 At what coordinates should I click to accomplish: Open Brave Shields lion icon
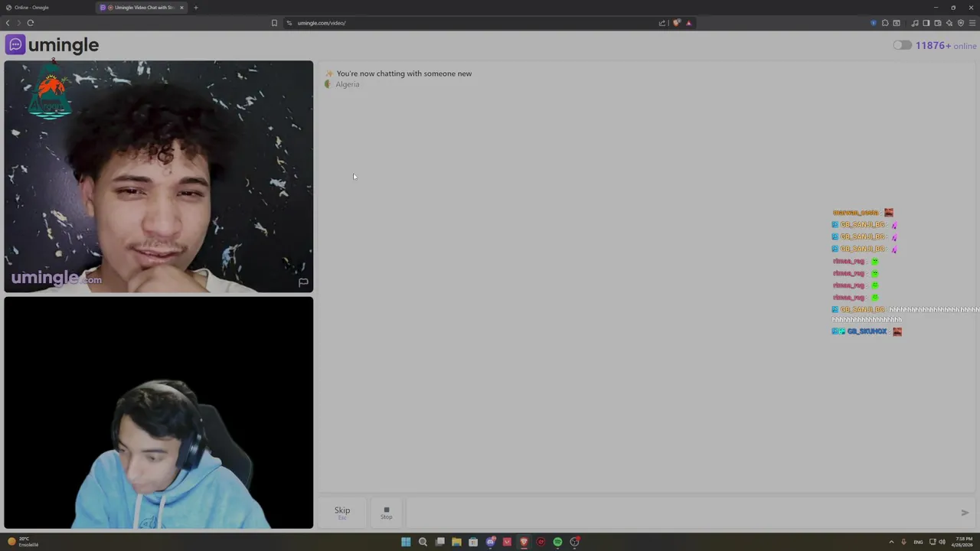pyautogui.click(x=676, y=23)
